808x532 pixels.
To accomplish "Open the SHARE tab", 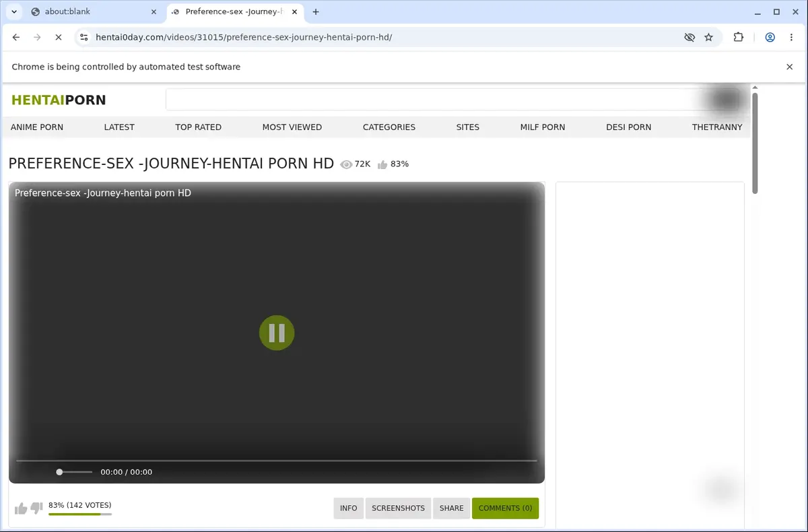I will [452, 508].
